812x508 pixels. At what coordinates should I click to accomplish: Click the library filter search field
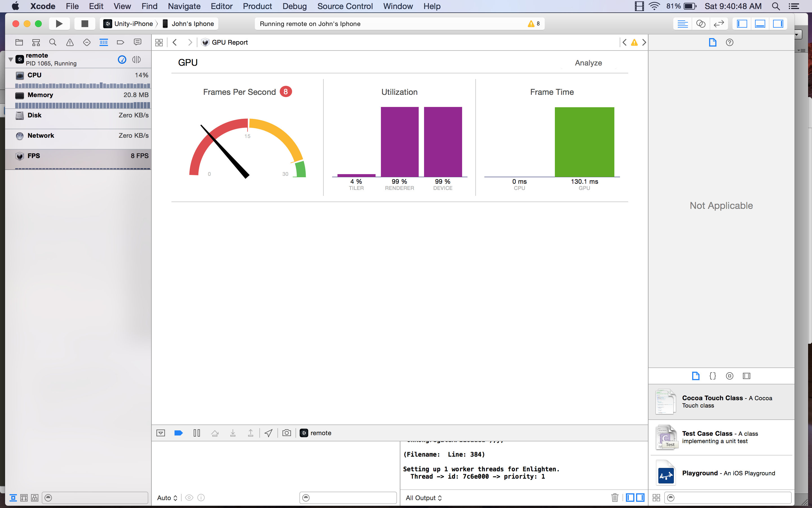coord(728,498)
